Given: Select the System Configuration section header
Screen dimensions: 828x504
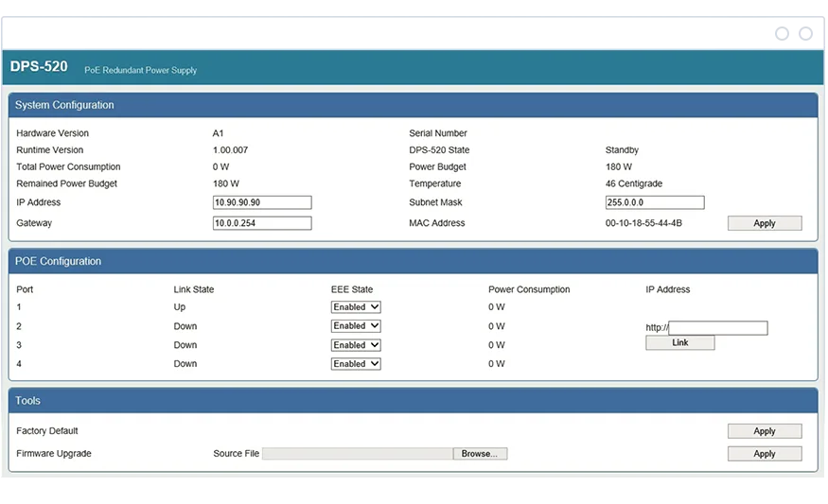Looking at the screenshot, I should tap(413, 105).
